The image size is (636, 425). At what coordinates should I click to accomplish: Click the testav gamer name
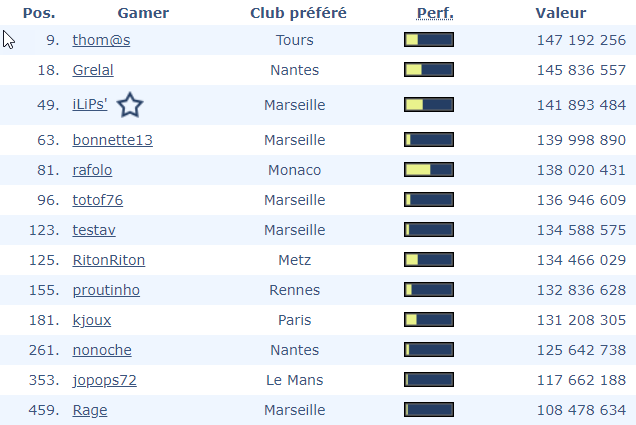[94, 230]
